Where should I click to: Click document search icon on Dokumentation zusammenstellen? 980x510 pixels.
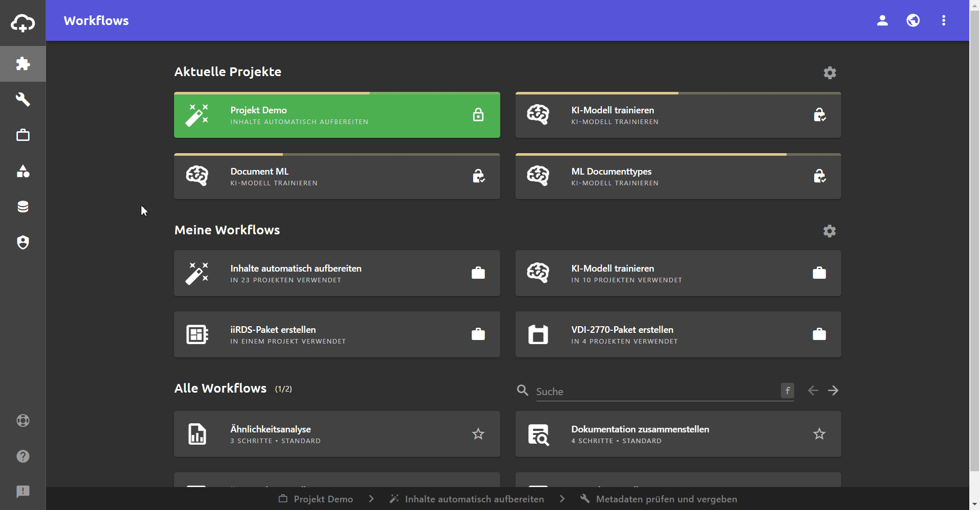(x=538, y=434)
